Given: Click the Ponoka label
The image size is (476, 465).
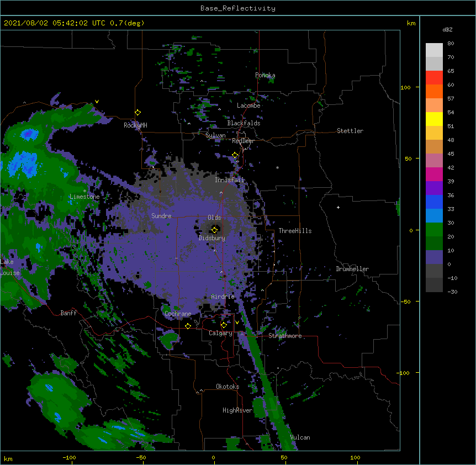Looking at the screenshot, I should [265, 75].
